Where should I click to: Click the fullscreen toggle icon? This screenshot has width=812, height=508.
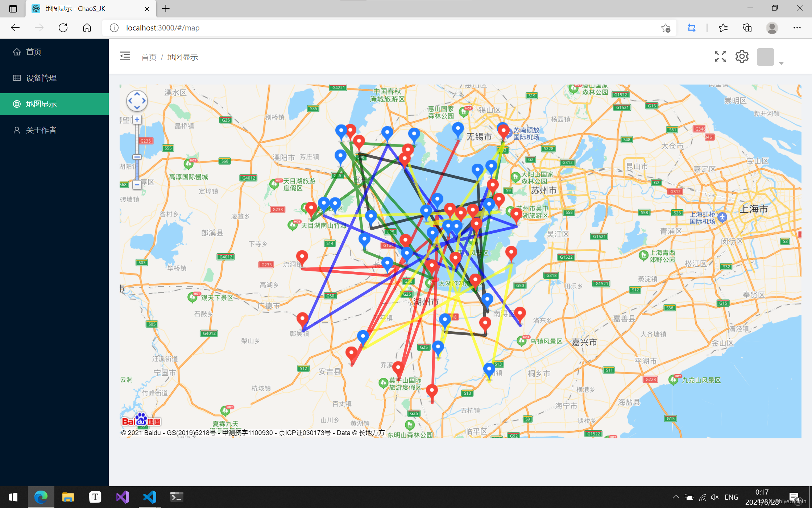(x=720, y=57)
